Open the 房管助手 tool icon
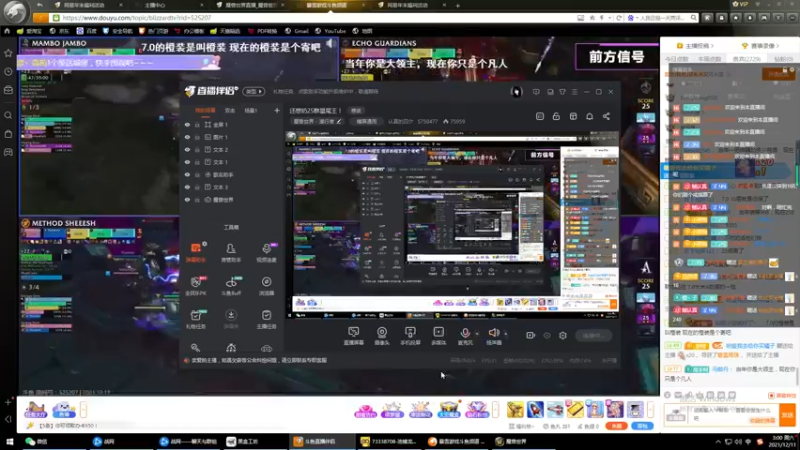 [231, 249]
